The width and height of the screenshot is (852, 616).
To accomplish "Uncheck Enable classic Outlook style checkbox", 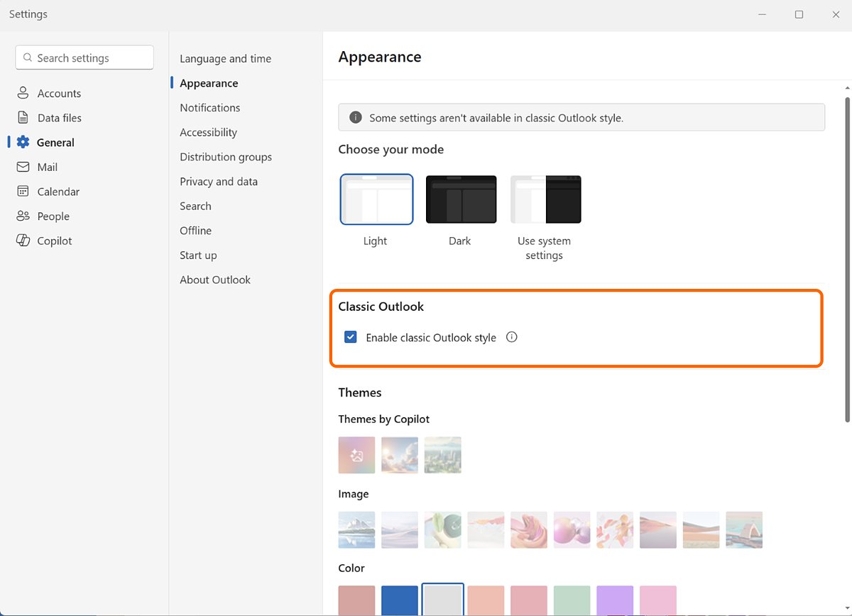I will pos(350,337).
